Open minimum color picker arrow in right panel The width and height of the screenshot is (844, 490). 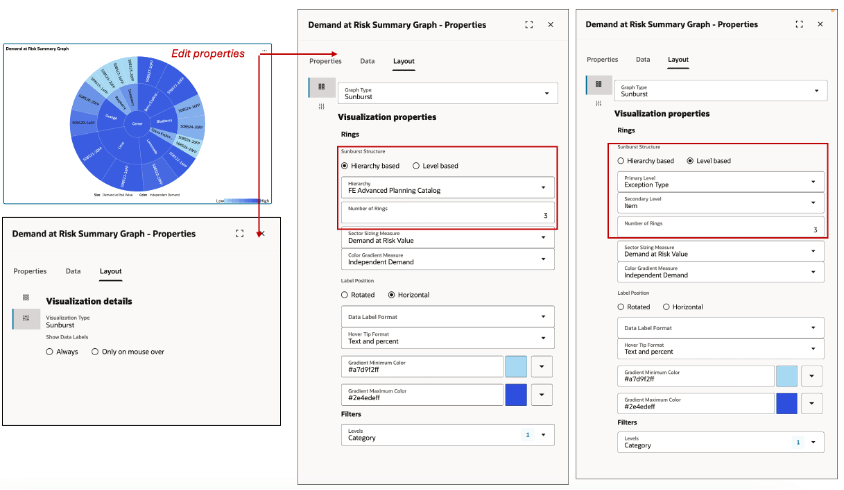(x=812, y=376)
